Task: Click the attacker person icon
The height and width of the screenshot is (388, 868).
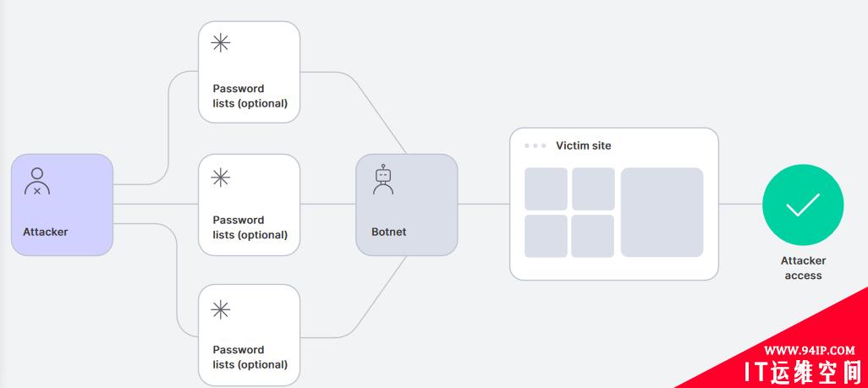Action: [37, 181]
